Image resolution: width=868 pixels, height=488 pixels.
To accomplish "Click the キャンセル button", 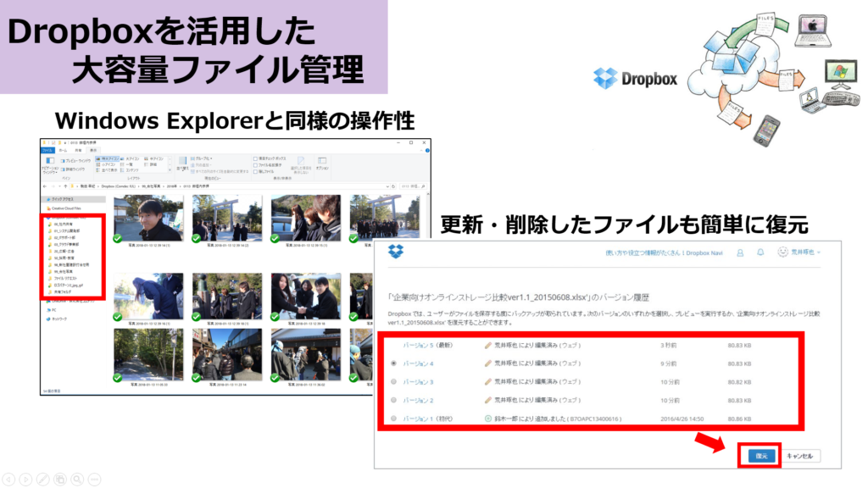I will [800, 456].
